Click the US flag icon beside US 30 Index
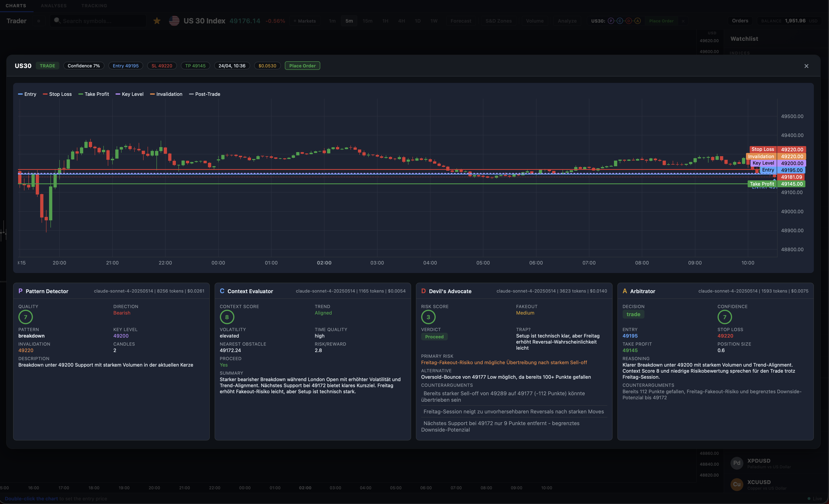829x504 pixels. (174, 21)
